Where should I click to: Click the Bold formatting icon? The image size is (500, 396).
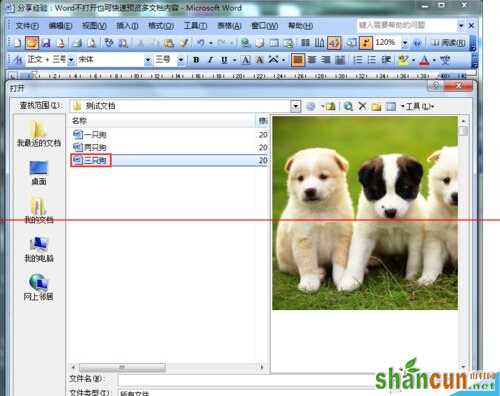pos(196,60)
